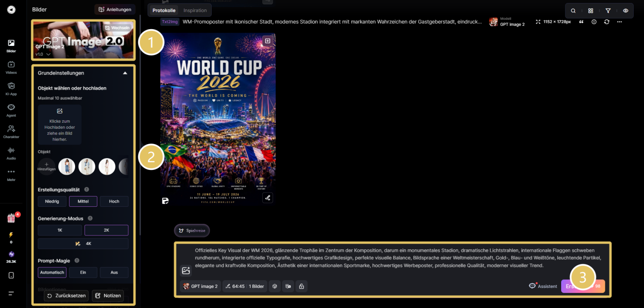Click the quote icon to reuse prompt
The image size is (644, 308).
point(581,21)
